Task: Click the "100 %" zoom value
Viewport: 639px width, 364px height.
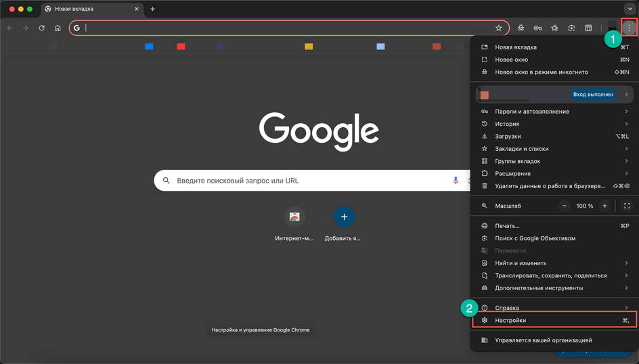Action: pyautogui.click(x=585, y=206)
